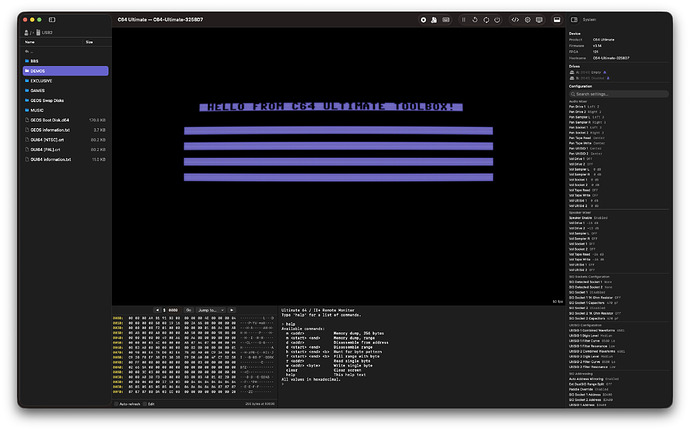690x430 pixels.
Task: Click previous page arrow in memory viewer
Action: click(158, 310)
